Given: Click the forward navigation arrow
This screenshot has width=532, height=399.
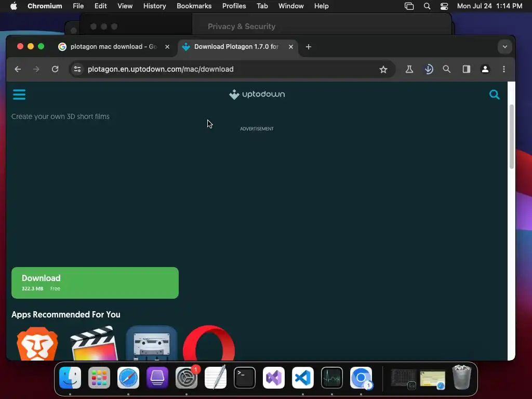Looking at the screenshot, I should pos(36,69).
